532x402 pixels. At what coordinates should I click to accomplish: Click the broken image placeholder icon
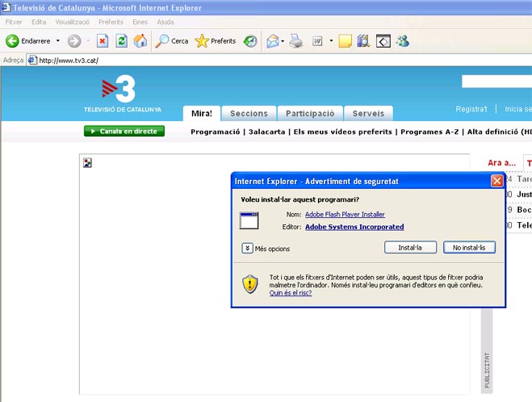(x=87, y=163)
